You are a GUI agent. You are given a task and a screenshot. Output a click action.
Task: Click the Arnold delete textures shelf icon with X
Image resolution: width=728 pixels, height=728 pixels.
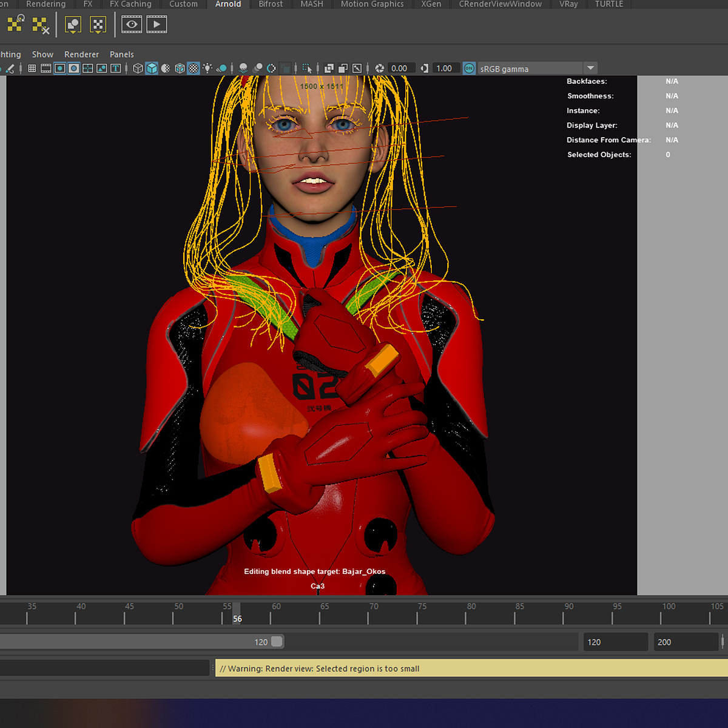point(41,25)
